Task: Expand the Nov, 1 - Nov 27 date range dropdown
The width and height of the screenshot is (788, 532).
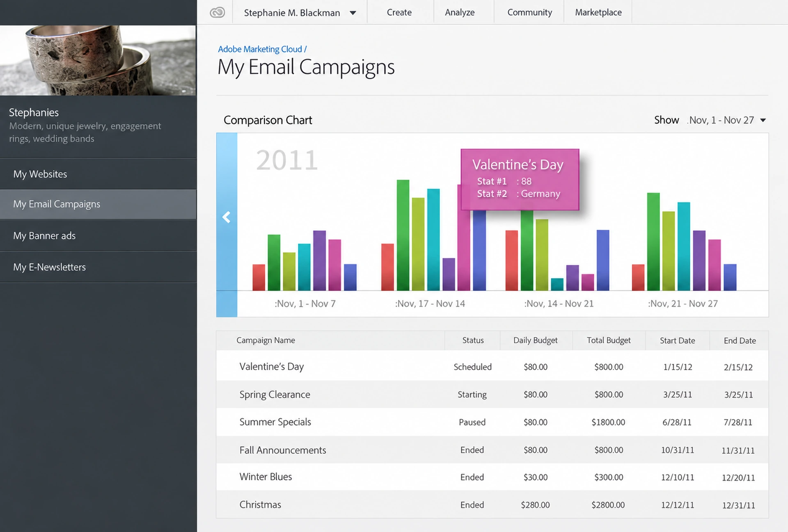Action: pos(727,120)
